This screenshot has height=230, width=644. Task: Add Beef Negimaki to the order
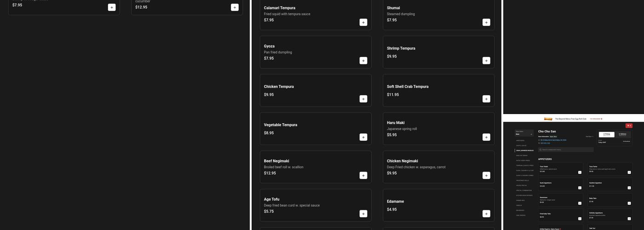click(x=363, y=175)
